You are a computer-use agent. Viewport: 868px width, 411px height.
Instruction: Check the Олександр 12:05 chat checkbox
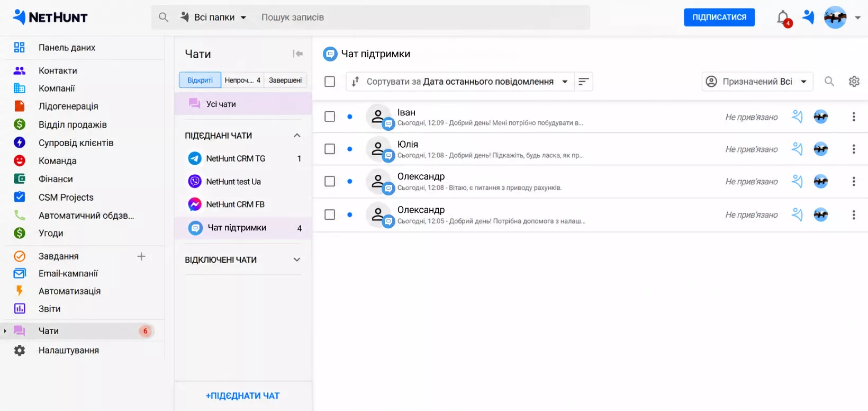[330, 215]
